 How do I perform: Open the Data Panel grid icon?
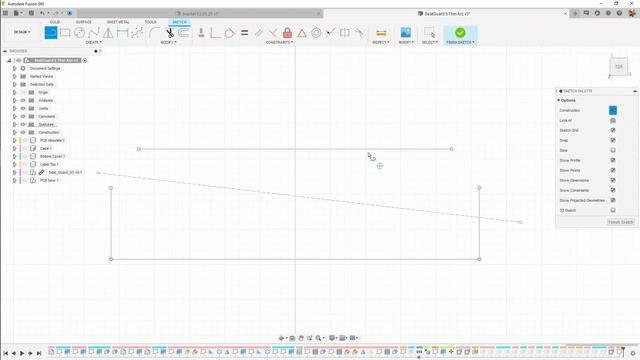pos(5,13)
